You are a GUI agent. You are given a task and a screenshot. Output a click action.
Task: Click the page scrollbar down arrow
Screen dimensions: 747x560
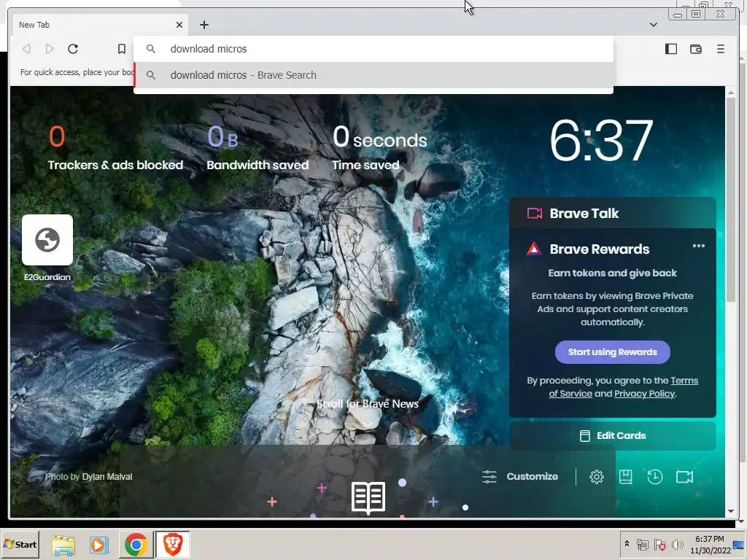click(731, 511)
